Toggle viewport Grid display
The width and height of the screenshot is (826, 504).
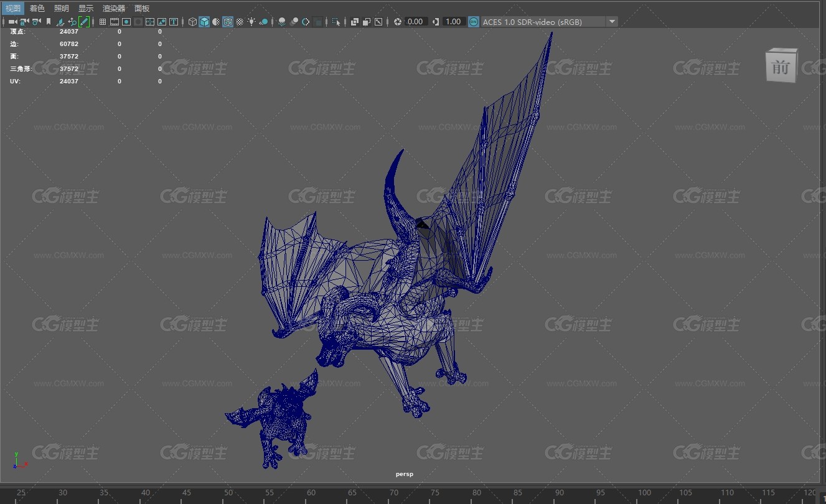(103, 22)
